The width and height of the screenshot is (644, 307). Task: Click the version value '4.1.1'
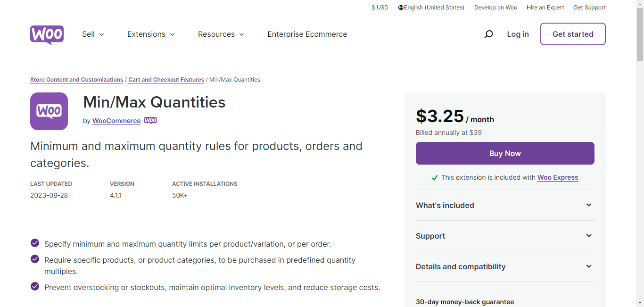[116, 195]
